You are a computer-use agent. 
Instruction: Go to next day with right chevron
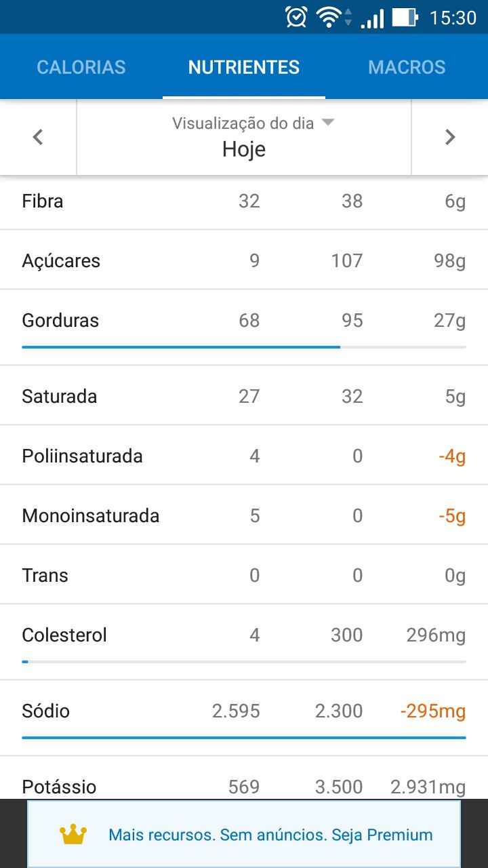point(450,137)
